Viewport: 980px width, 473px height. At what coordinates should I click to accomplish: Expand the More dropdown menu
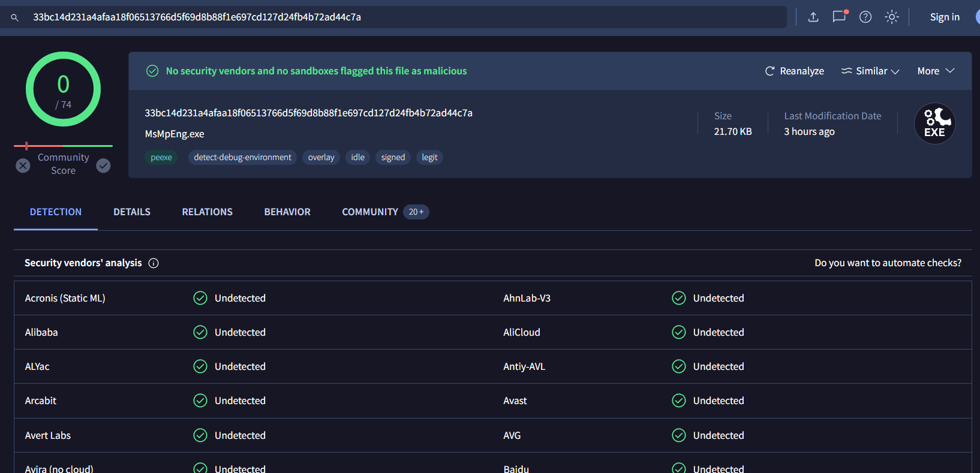(x=936, y=71)
